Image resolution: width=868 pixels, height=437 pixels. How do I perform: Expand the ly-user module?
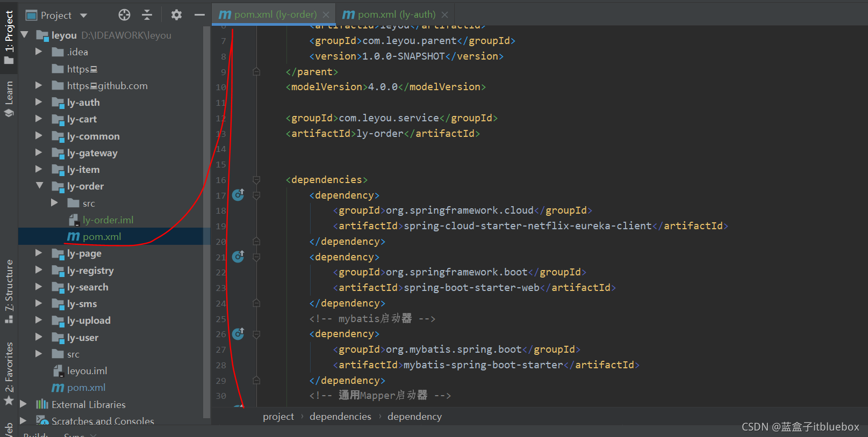39,337
